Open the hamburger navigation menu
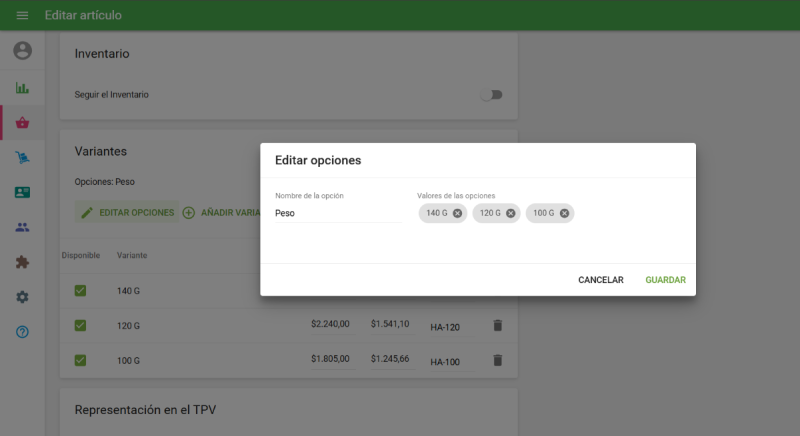The width and height of the screenshot is (800, 436). (22, 15)
